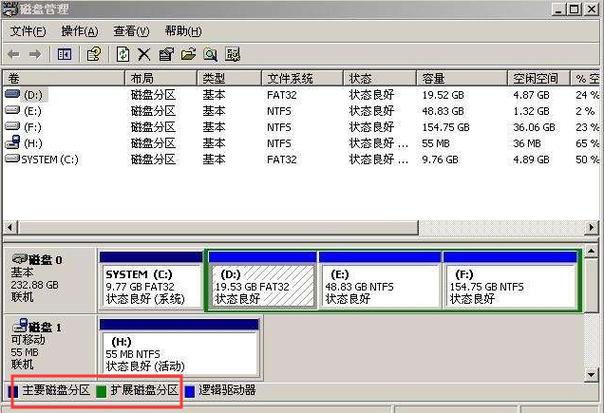Viewport: 604px width, 413px height.
Task: Sort by the 空闲空间 column header
Action: coord(539,78)
